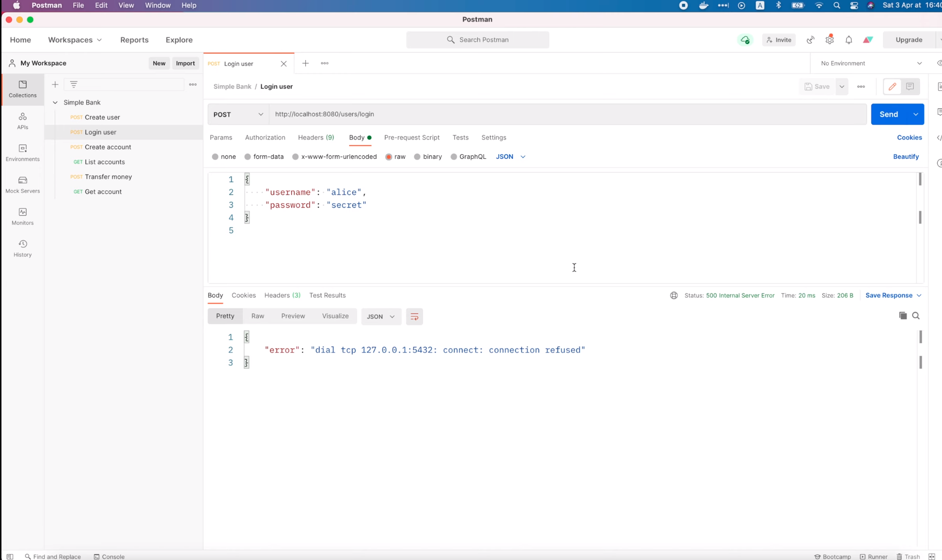
Task: Switch to the Tests tab
Action: (461, 137)
